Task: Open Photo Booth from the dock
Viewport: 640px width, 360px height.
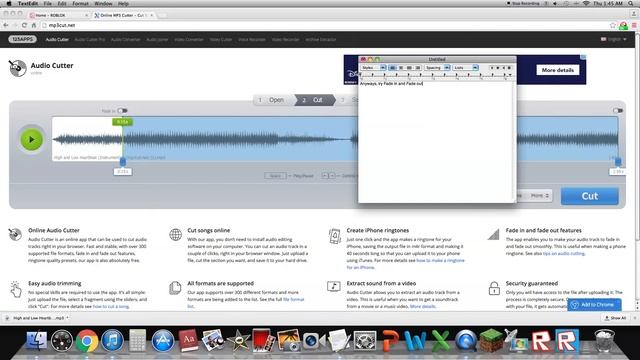Action: (x=263, y=340)
